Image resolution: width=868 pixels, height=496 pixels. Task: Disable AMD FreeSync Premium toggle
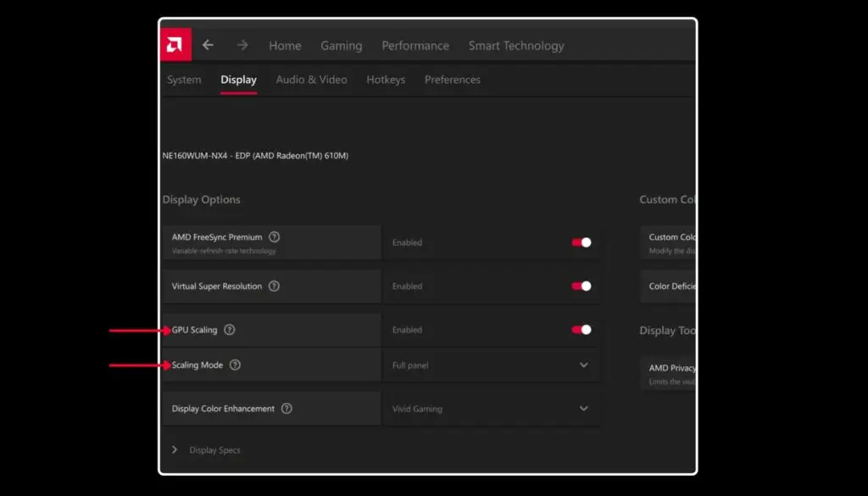tap(581, 242)
